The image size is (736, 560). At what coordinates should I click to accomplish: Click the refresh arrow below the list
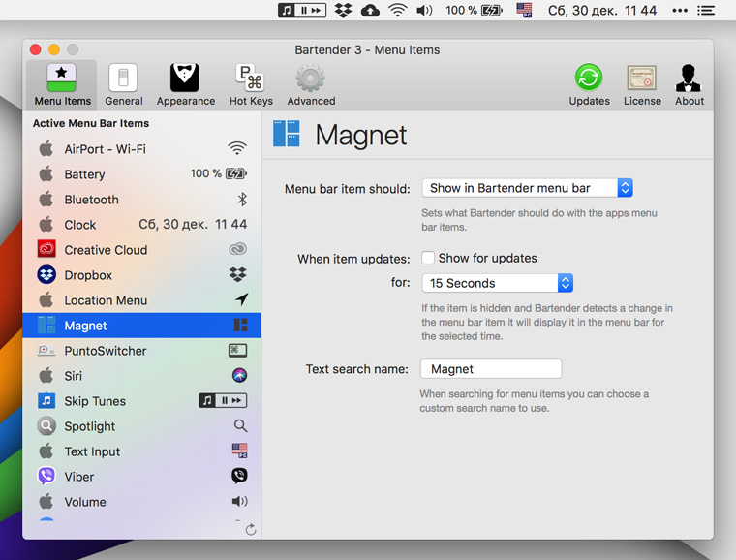coord(251,529)
